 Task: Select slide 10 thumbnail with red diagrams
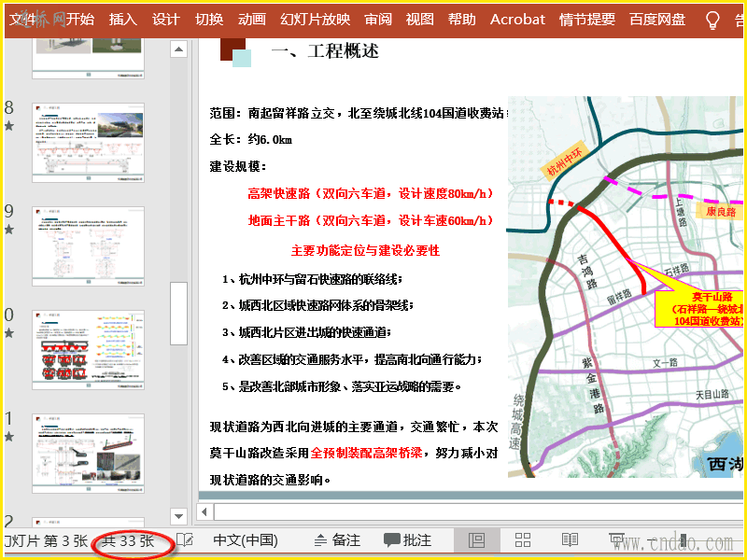(x=88, y=350)
